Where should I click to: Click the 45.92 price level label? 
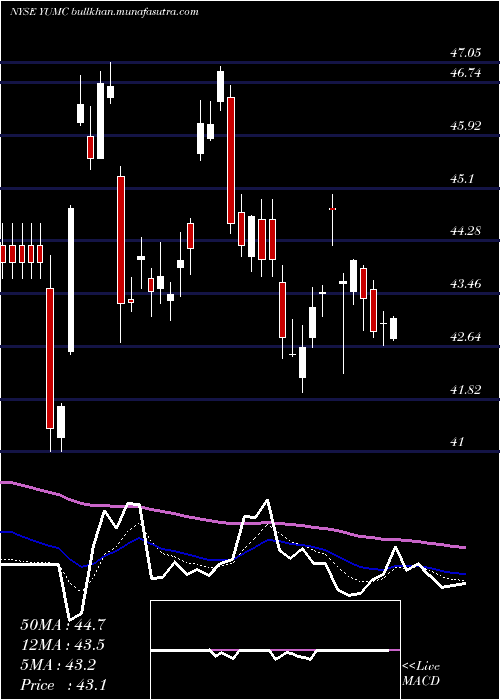point(465,125)
